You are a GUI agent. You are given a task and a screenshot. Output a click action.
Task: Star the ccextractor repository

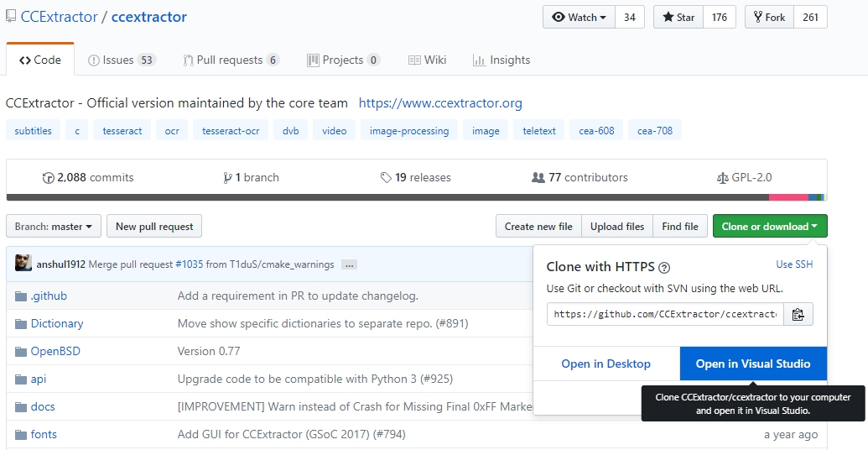point(678,17)
